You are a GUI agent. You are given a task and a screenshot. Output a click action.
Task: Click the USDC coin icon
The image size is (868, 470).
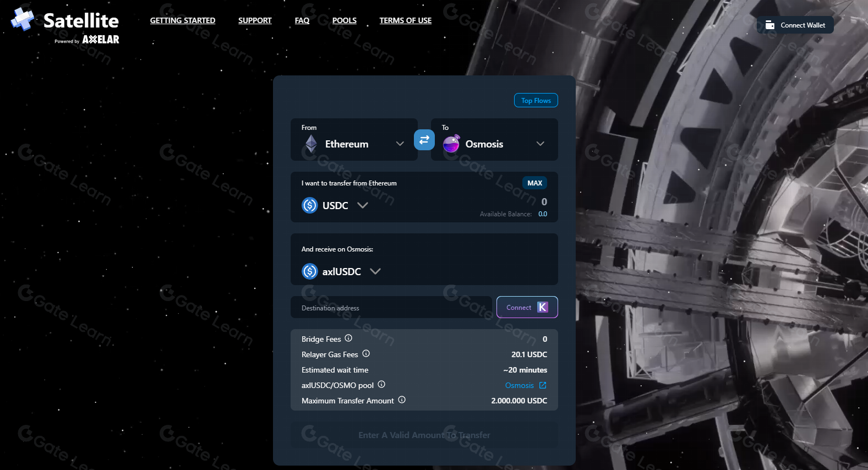tap(310, 205)
